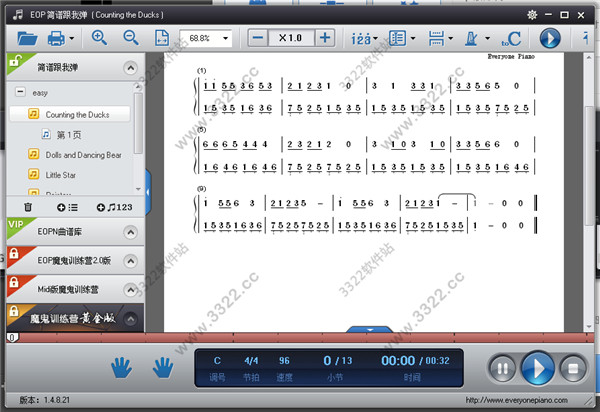Image resolution: width=600 pixels, height=412 pixels.
Task: Expand the line spacing dropdown arrow
Action: point(450,38)
